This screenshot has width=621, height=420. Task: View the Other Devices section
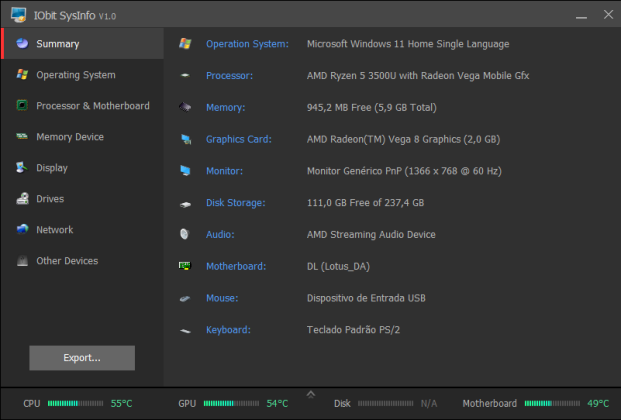click(82, 260)
